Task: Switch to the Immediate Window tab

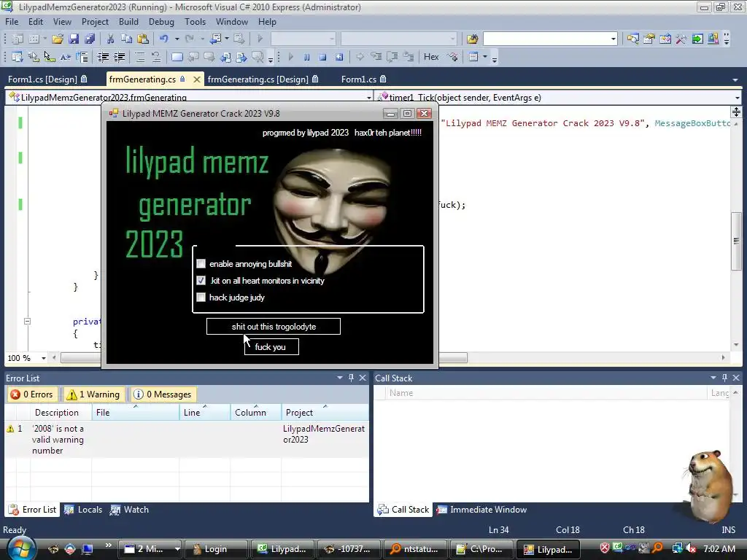Action: [481, 510]
